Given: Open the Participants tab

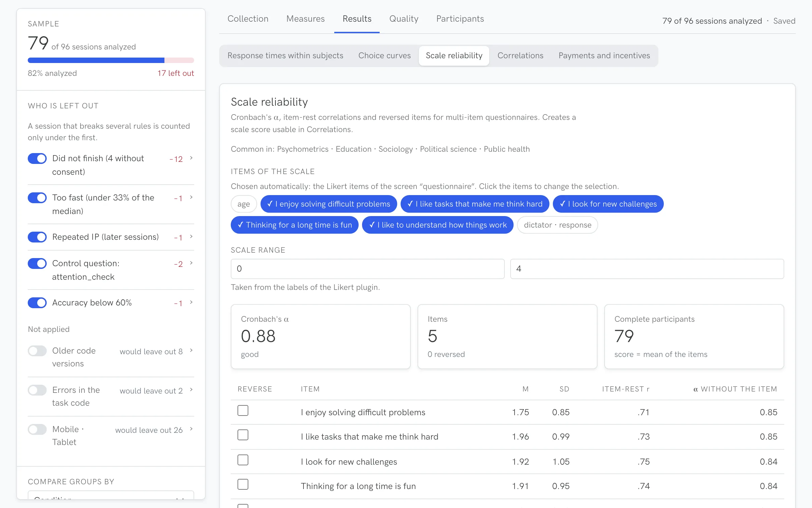Looking at the screenshot, I should [x=460, y=19].
